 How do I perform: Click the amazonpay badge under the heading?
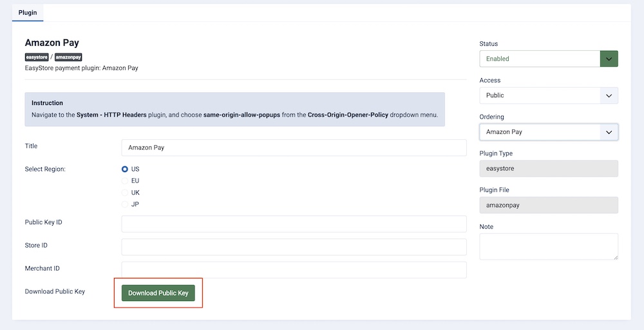pos(68,57)
